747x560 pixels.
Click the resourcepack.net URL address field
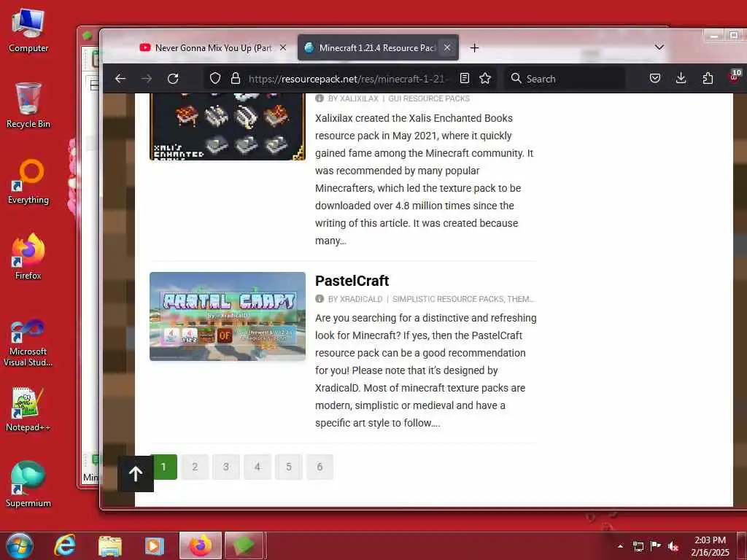pos(348,79)
